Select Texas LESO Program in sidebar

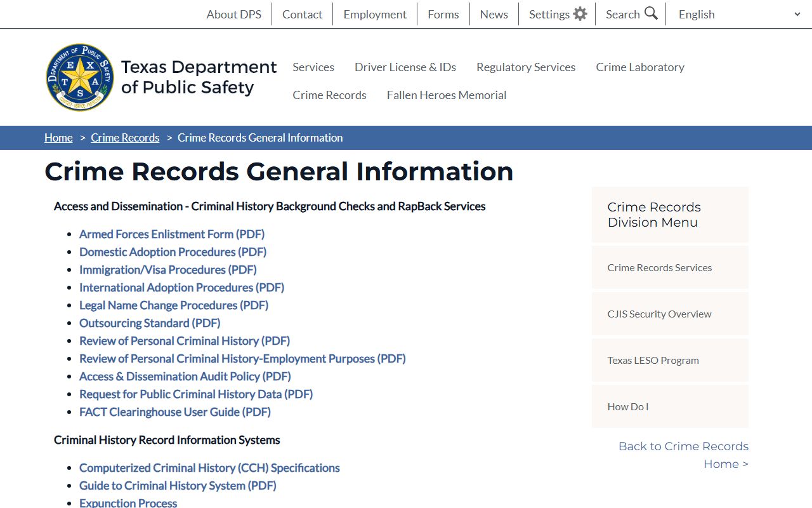coord(670,360)
